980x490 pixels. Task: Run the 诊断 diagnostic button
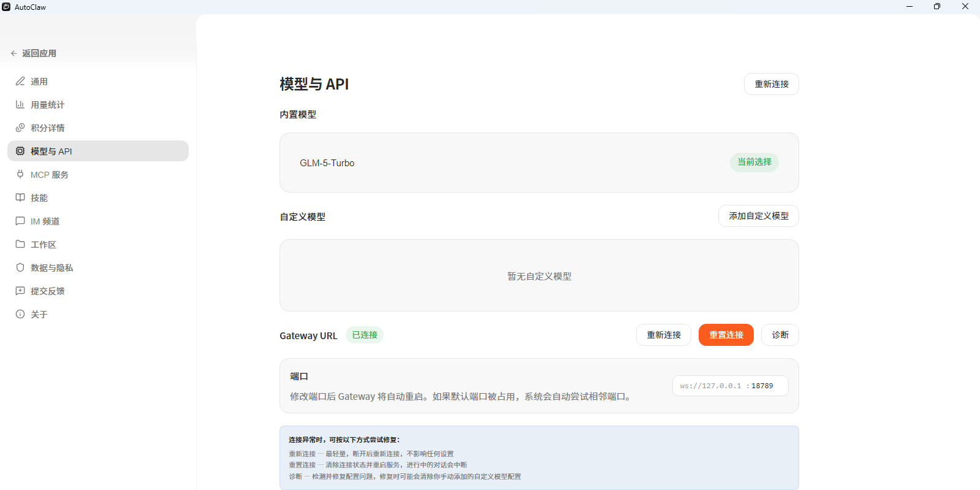[780, 335]
